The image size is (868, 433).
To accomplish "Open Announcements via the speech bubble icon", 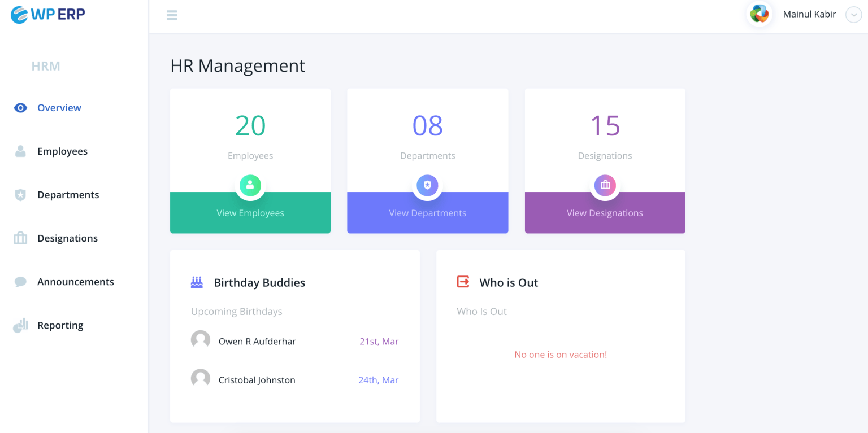I will (20, 281).
